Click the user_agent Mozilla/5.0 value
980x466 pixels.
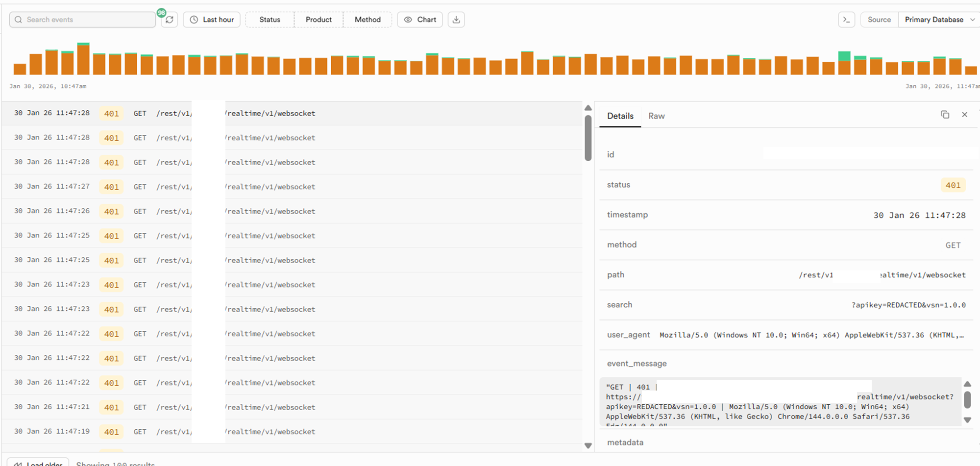tap(811, 335)
